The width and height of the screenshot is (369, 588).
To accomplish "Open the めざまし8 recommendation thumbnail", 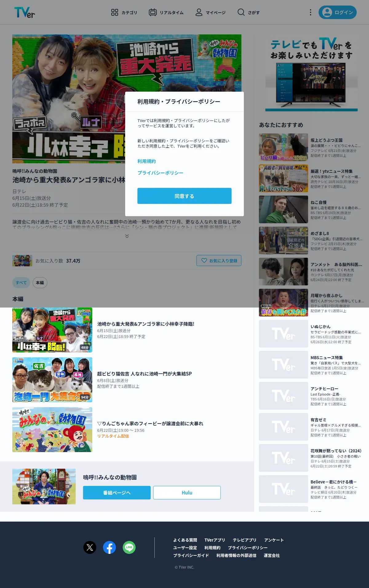I will (x=284, y=240).
